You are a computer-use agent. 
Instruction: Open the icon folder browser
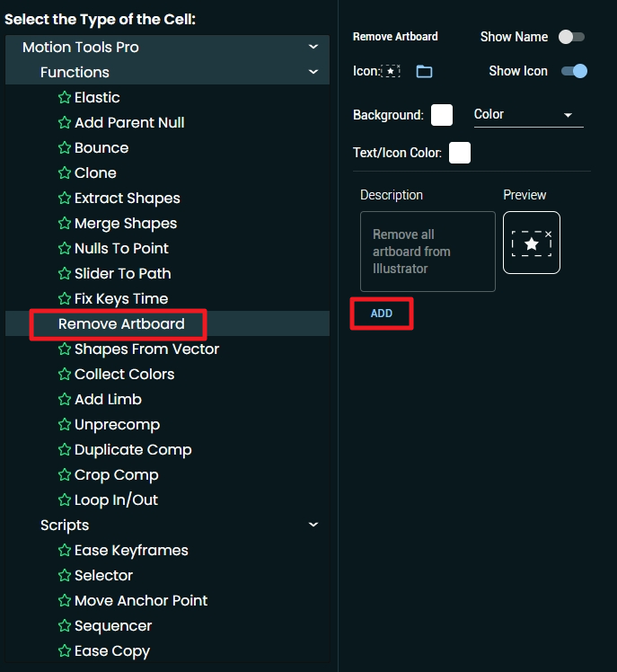(x=424, y=71)
